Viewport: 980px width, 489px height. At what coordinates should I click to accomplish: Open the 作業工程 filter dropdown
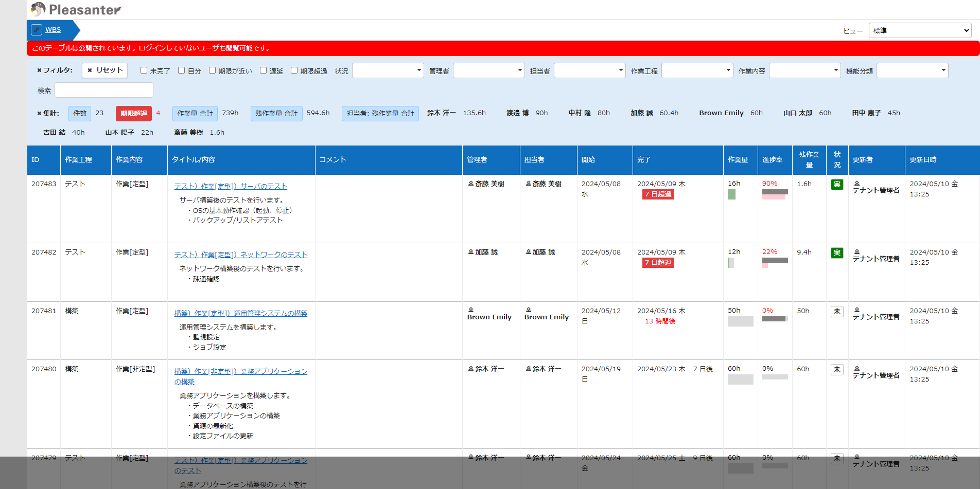click(697, 70)
